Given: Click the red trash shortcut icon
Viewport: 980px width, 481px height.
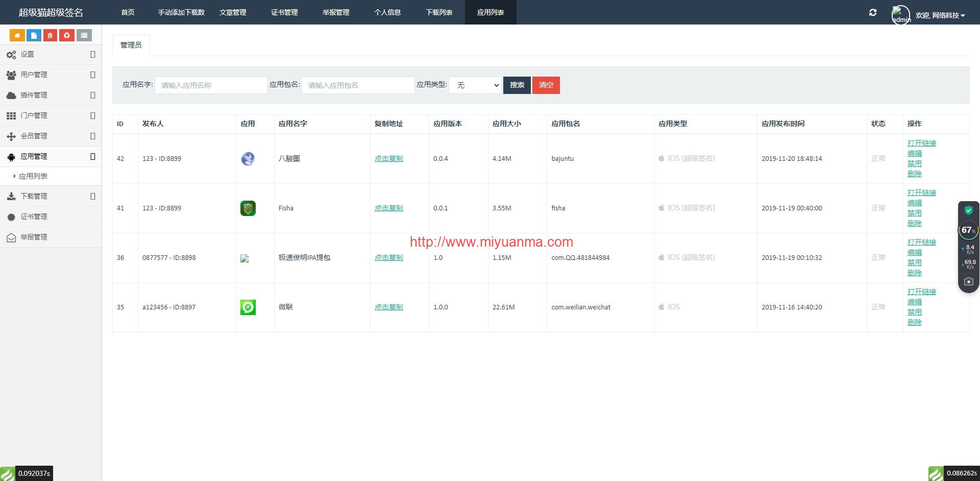Looking at the screenshot, I should point(50,35).
